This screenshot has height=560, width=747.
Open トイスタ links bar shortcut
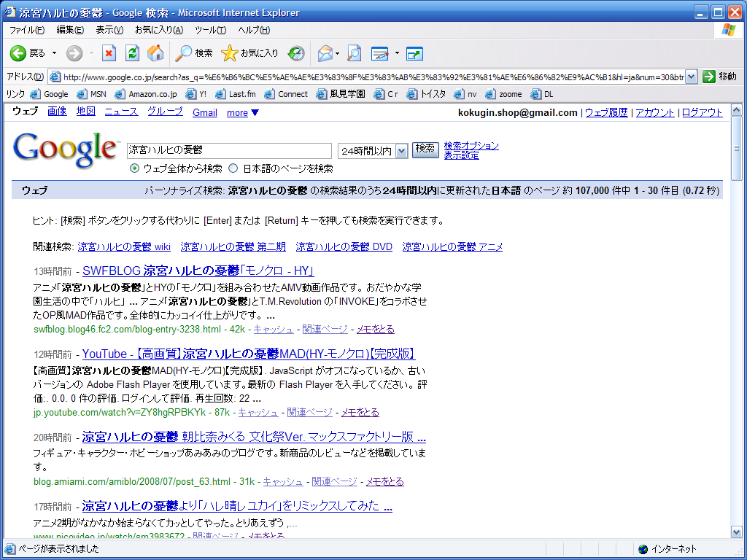tap(426, 94)
